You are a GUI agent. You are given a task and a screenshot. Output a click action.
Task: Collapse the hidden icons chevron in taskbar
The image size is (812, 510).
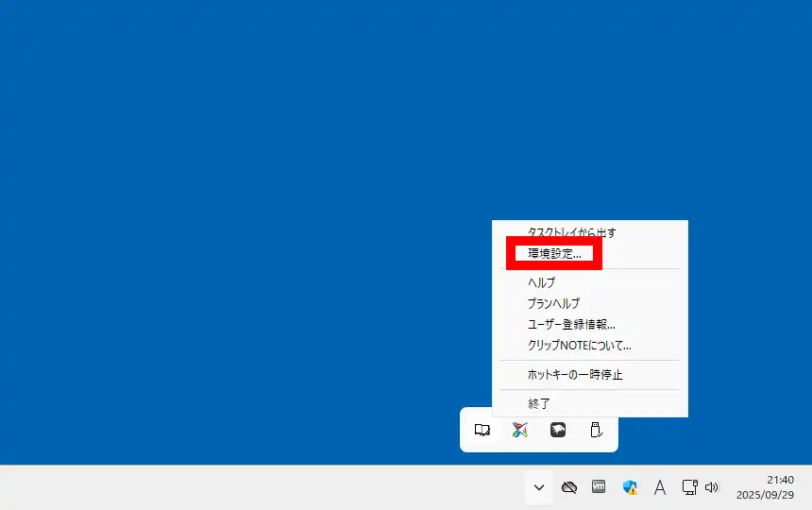tap(539, 487)
